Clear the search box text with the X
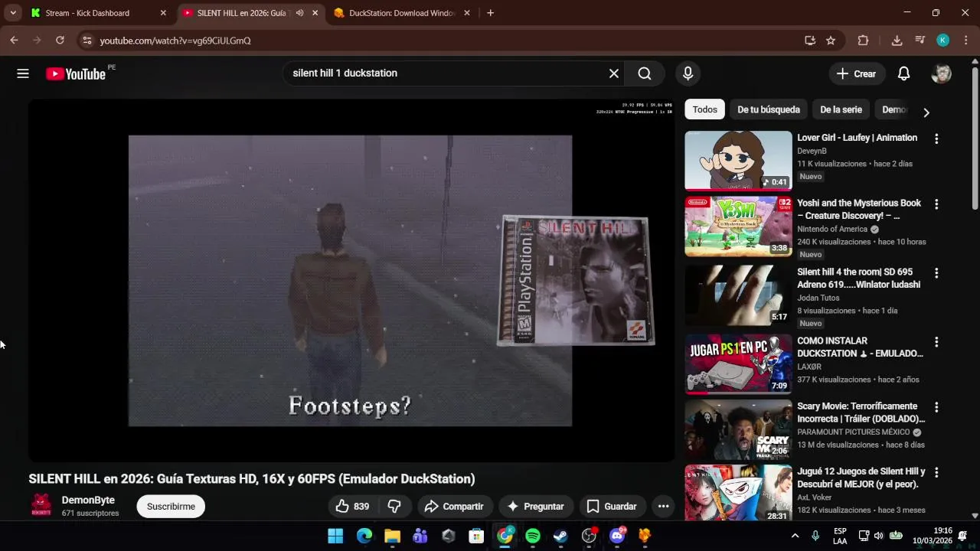 [613, 73]
